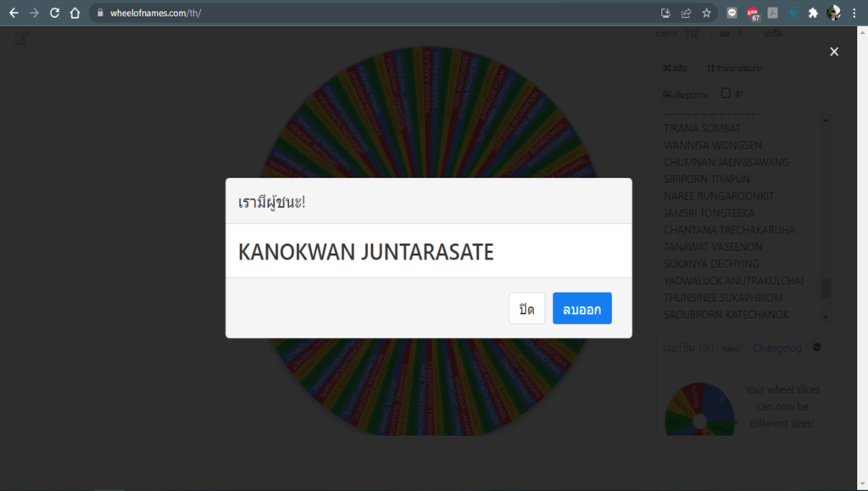
Task: Sort entries with จำแนกประเภท button
Action: tap(734, 68)
